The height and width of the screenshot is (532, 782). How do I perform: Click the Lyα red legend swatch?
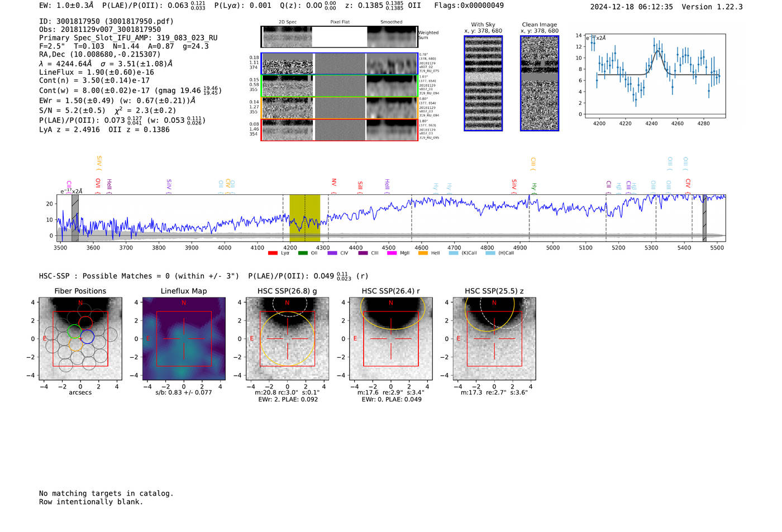coord(273,253)
